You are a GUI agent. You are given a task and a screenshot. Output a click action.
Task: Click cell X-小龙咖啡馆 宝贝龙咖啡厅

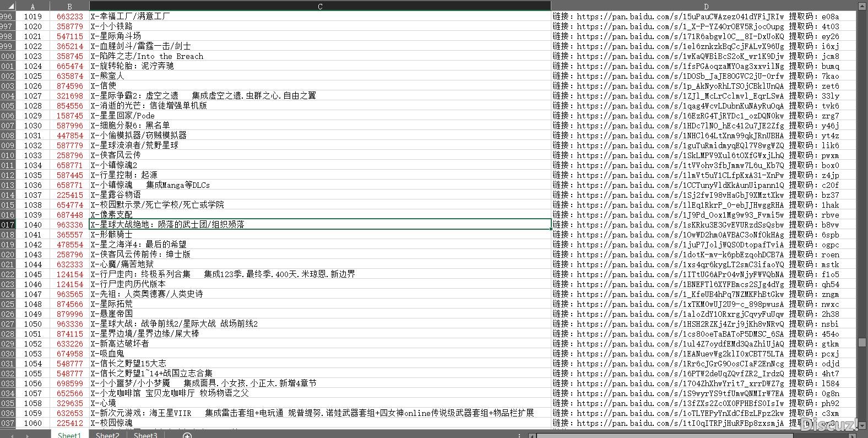click(x=320, y=393)
